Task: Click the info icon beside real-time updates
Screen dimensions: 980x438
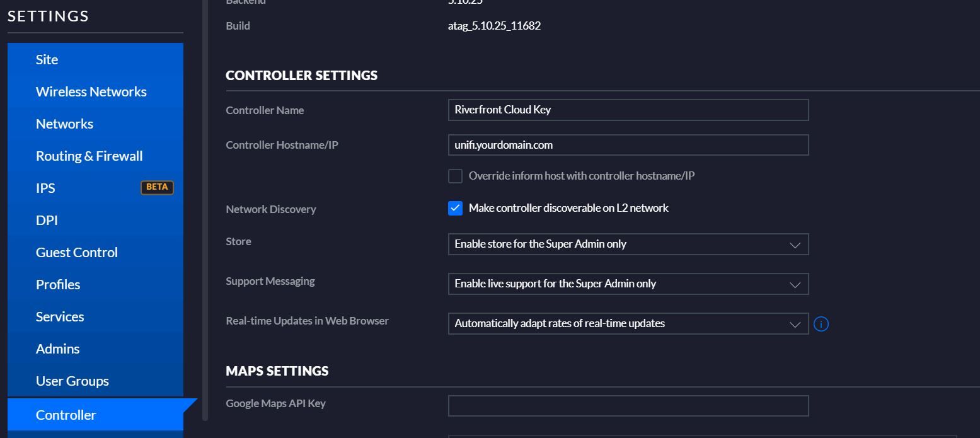Action: [821, 324]
